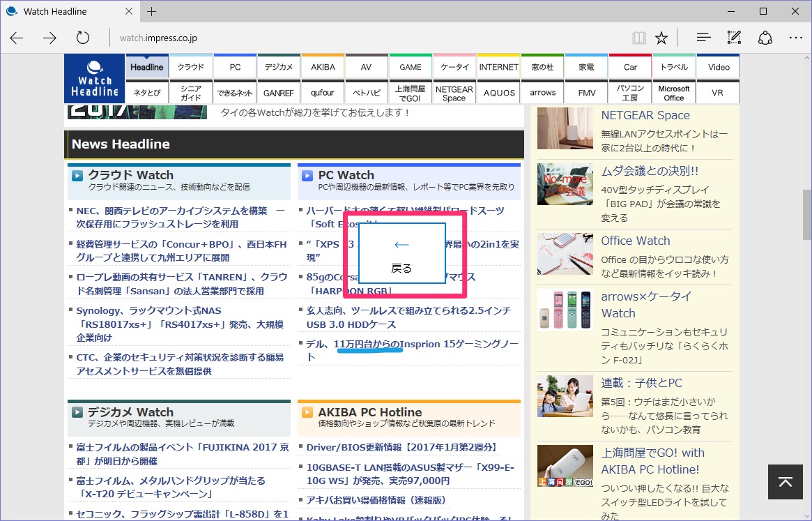Screen dimensions: 812x521
Task: Open the Office Watch sidebar link
Action: (636, 241)
